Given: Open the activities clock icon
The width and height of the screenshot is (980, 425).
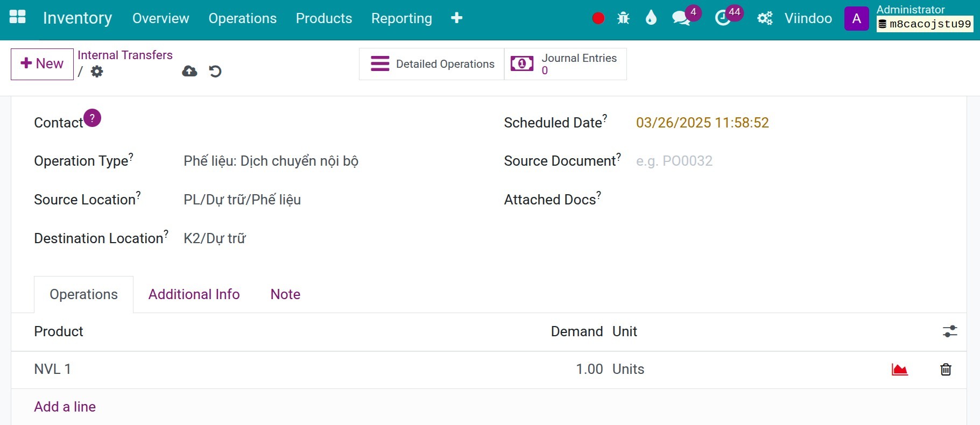Looking at the screenshot, I should point(722,18).
